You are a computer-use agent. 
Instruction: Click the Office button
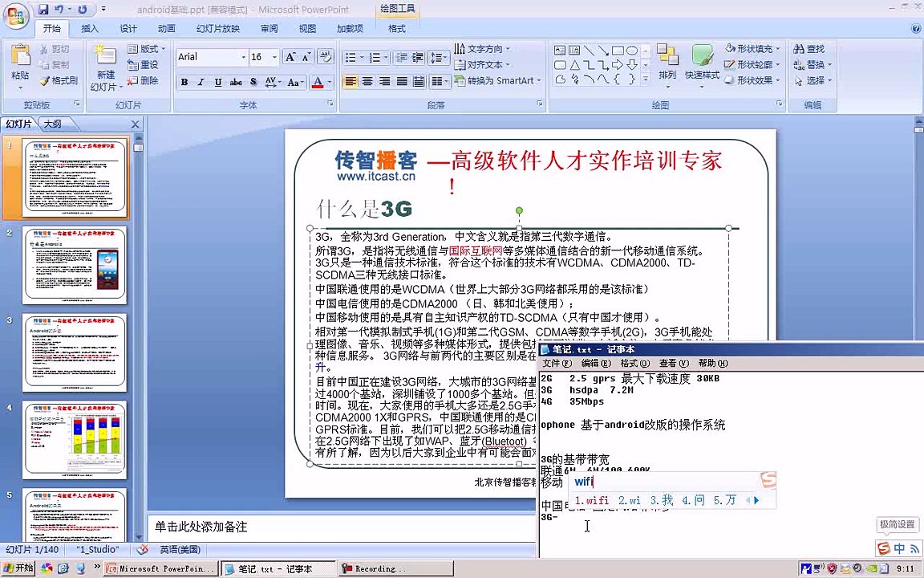(x=16, y=16)
